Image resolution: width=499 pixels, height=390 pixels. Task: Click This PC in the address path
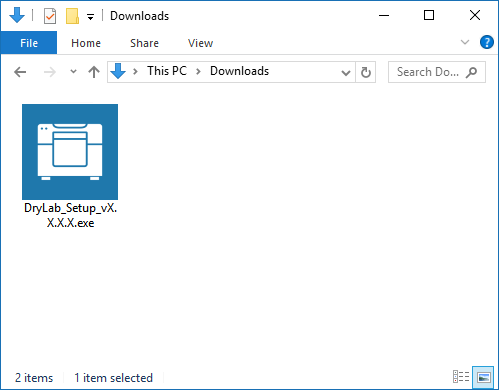[x=167, y=71]
